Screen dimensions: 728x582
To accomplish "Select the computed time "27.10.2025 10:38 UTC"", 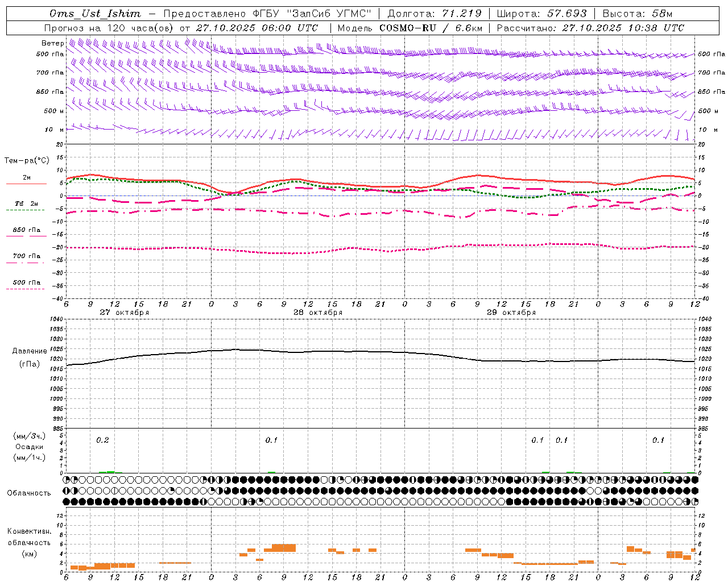I will click(x=623, y=28).
